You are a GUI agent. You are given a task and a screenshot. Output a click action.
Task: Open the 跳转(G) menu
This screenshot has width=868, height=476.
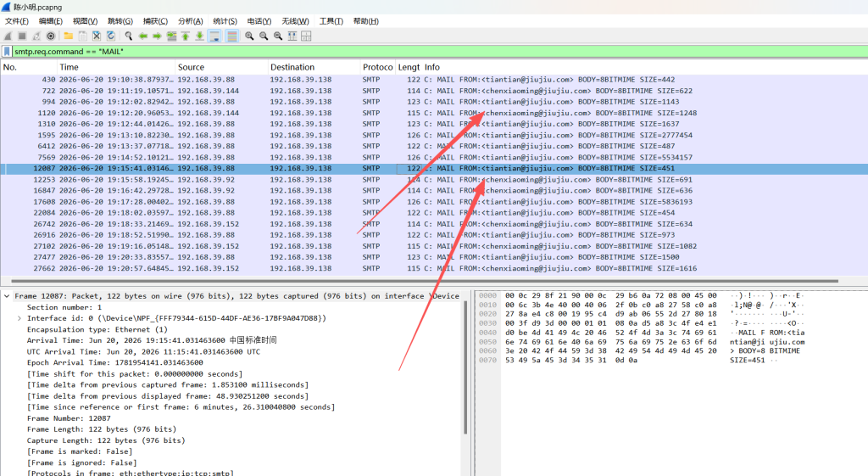[120, 21]
